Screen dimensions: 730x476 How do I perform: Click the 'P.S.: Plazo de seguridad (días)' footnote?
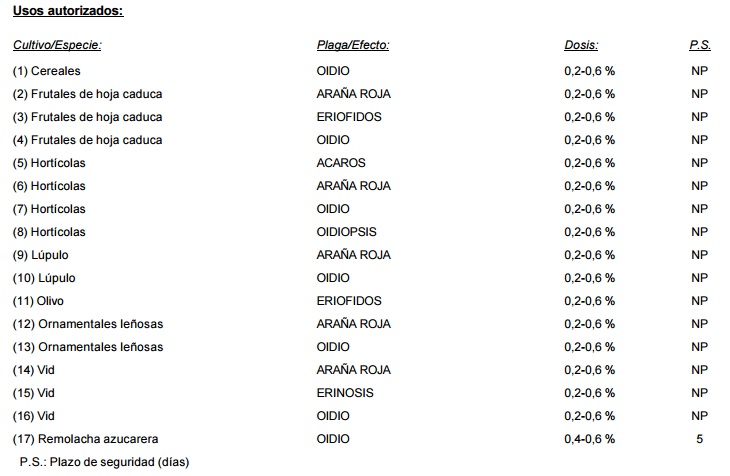(x=104, y=462)
